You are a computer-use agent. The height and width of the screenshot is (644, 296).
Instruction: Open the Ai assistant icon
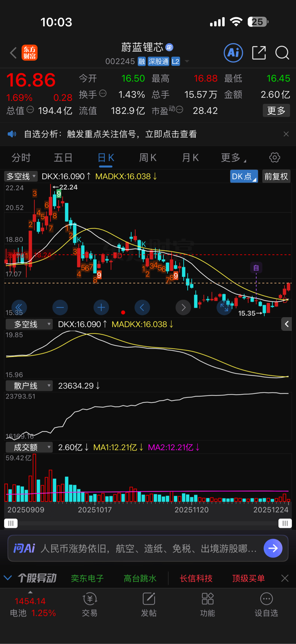click(233, 52)
